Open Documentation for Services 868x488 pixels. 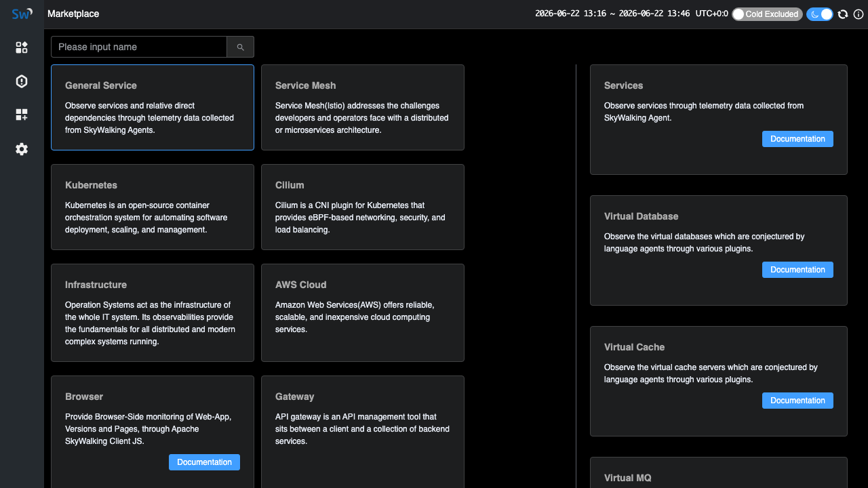(797, 139)
